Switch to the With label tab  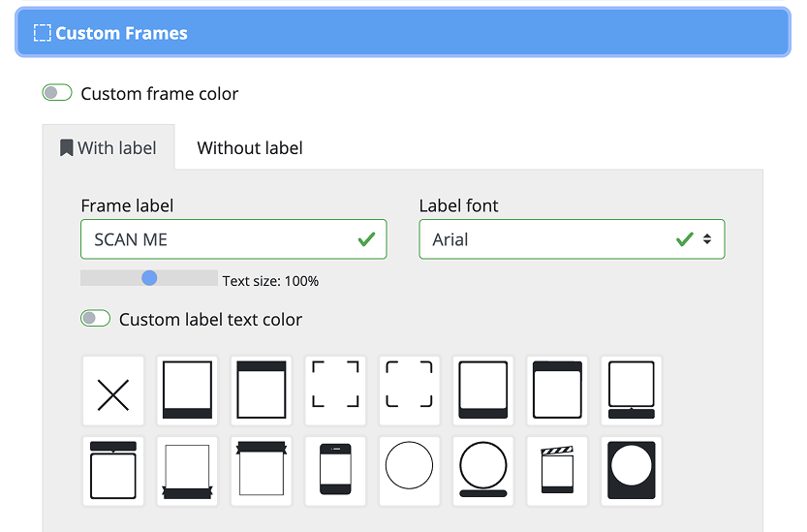click(x=108, y=148)
